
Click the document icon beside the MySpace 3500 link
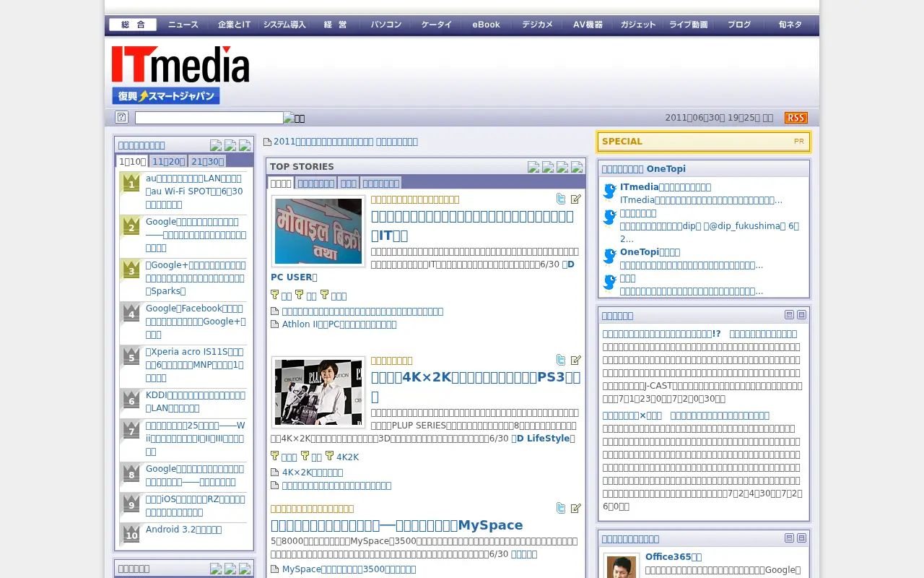pyautogui.click(x=274, y=569)
